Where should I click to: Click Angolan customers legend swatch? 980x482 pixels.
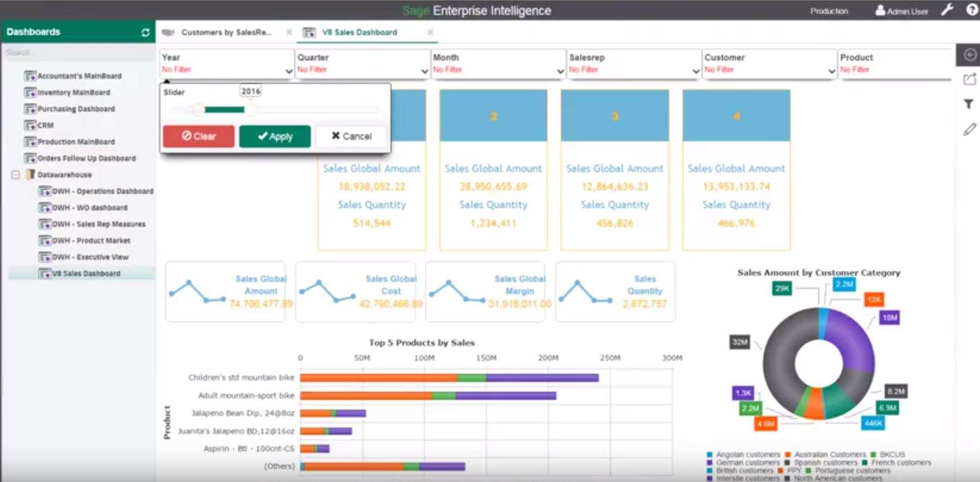[710, 454]
